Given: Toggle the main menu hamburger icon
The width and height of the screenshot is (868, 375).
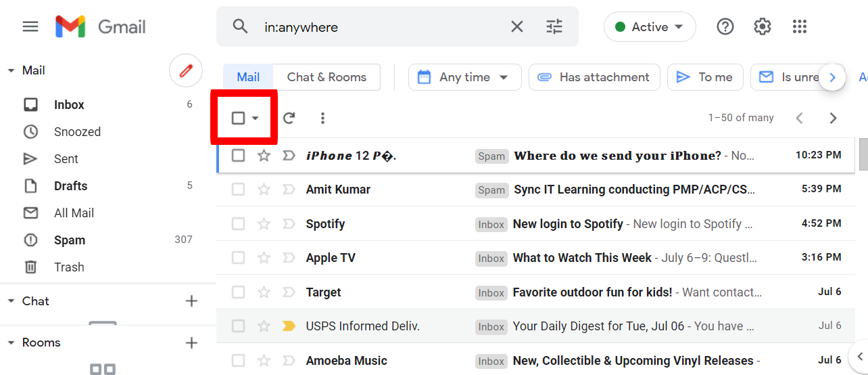Looking at the screenshot, I should tap(30, 26).
